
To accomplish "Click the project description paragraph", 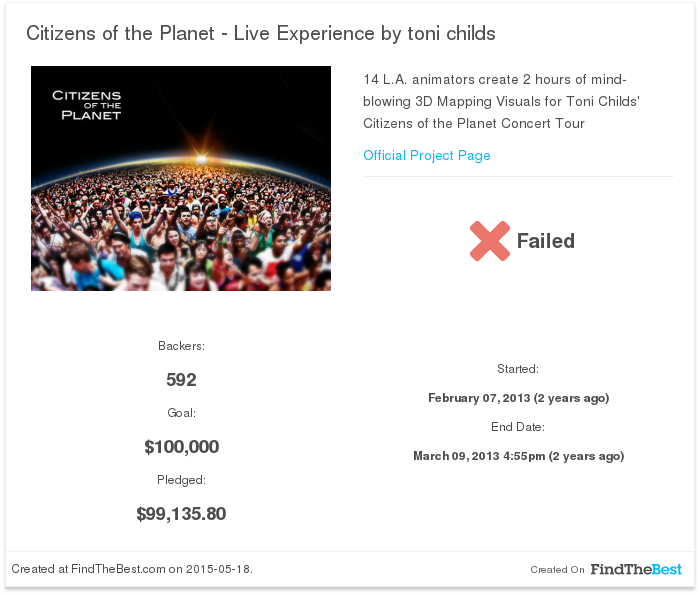I will coord(501,101).
